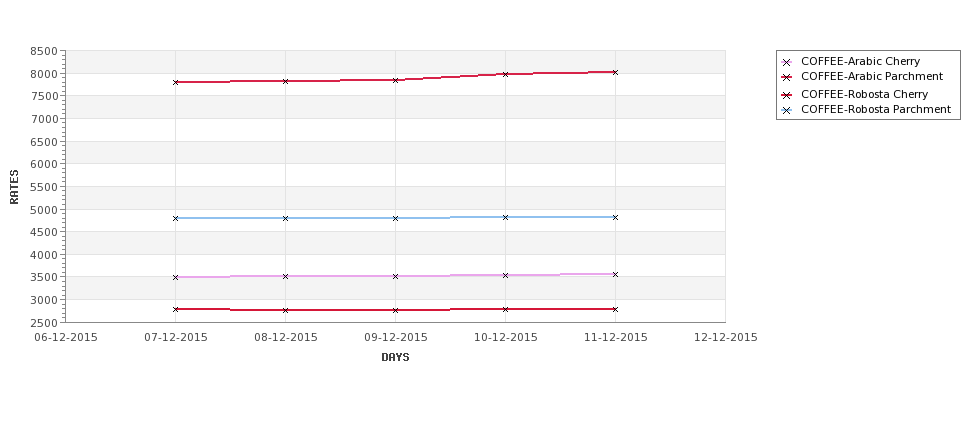
Task: Click Arabic Cherry pink point on 10-12-2015
Action: (x=505, y=275)
